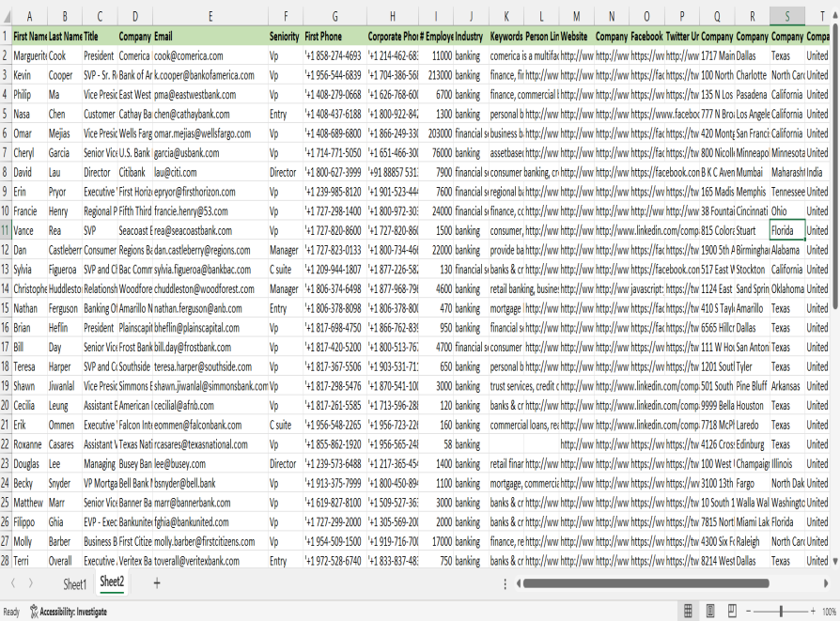
Task: Click horizontal scrollbar left arrow
Action: (x=518, y=583)
